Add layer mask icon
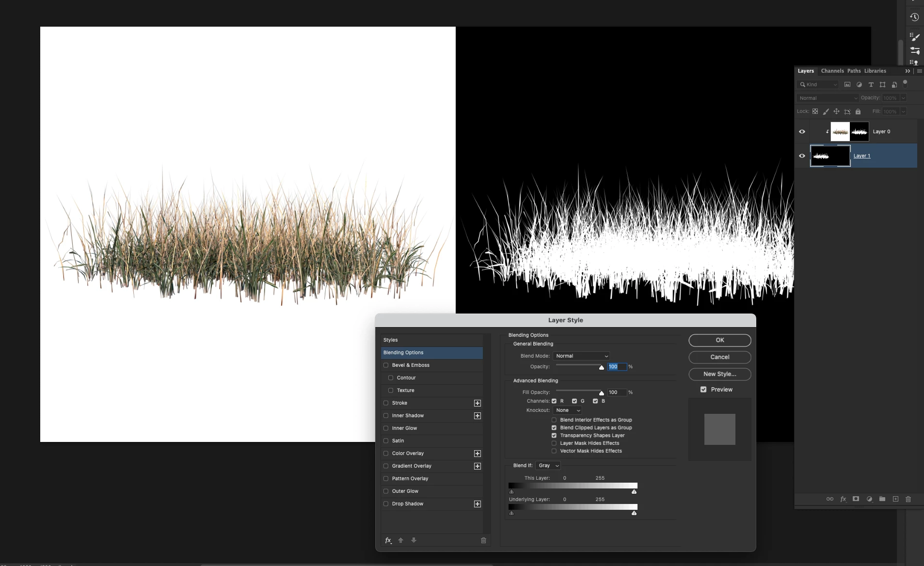This screenshot has height=566, width=924. [x=856, y=499]
